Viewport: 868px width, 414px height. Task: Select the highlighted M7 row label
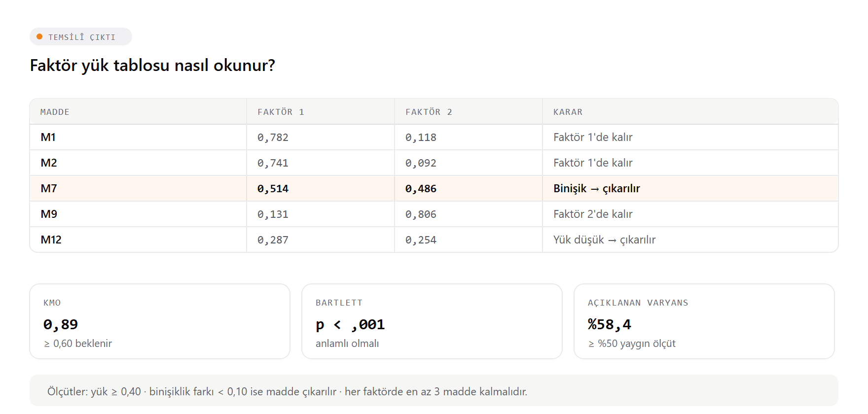point(49,188)
